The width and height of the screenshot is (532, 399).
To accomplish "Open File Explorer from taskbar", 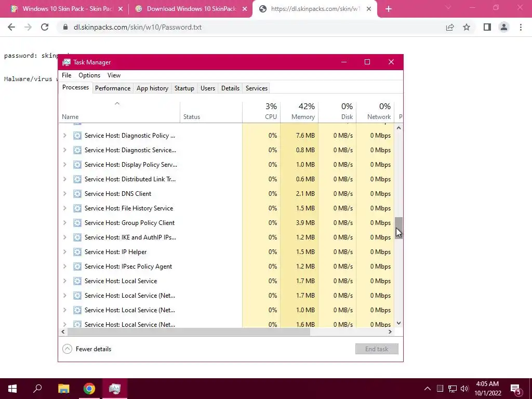I will click(x=63, y=389).
